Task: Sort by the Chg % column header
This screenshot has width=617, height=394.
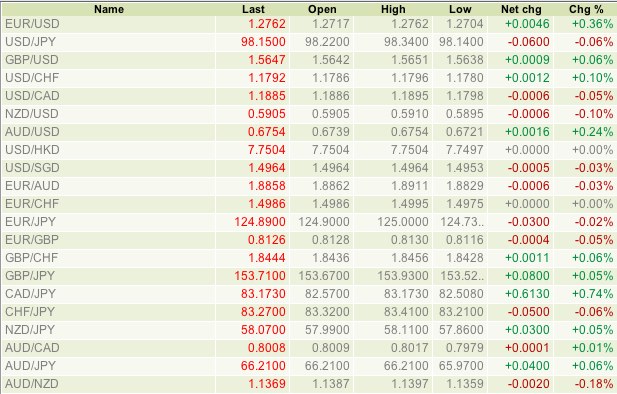Action: click(x=586, y=9)
